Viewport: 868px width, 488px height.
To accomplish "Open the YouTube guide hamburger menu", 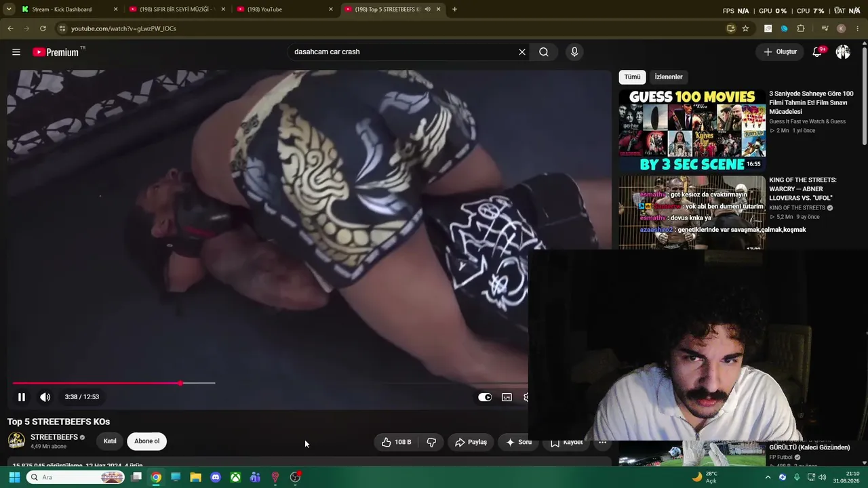I will (x=16, y=52).
